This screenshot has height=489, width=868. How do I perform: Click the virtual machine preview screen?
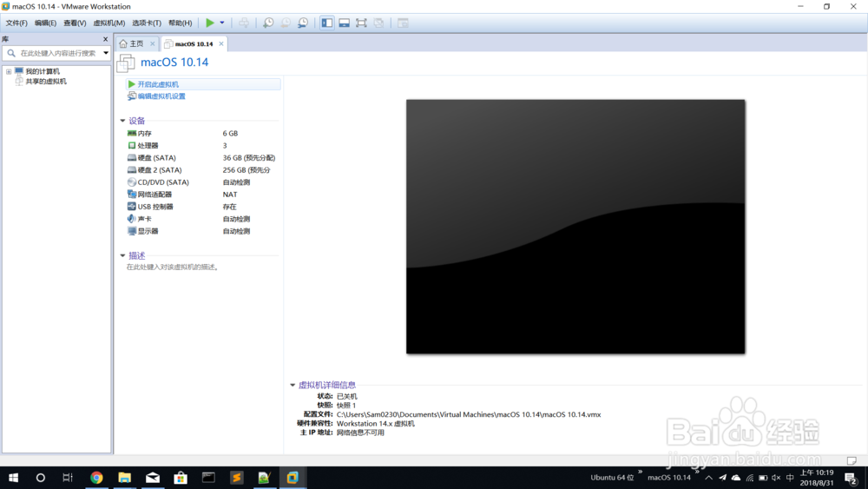[575, 227]
